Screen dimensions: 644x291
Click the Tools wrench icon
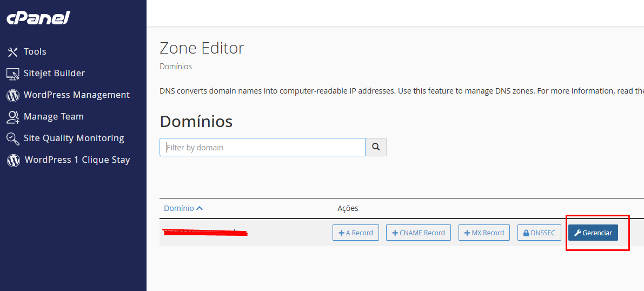(x=13, y=52)
